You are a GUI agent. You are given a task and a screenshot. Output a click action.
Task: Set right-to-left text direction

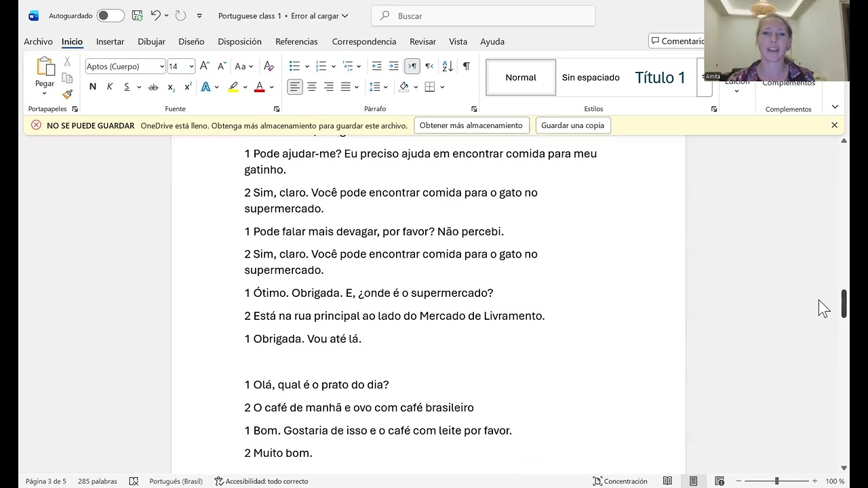(429, 66)
